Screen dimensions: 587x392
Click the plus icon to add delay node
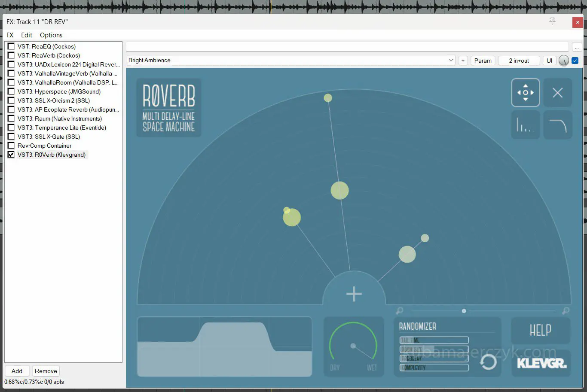[354, 294]
